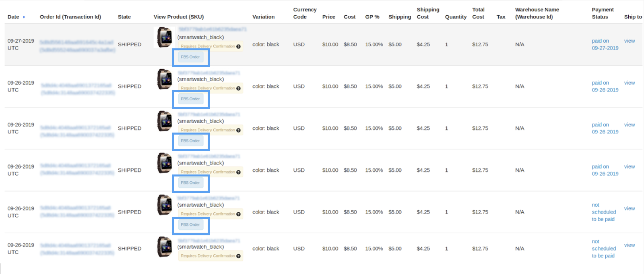Click help icon in the 09-27-2019 order row
644x274 pixels.
click(238, 46)
